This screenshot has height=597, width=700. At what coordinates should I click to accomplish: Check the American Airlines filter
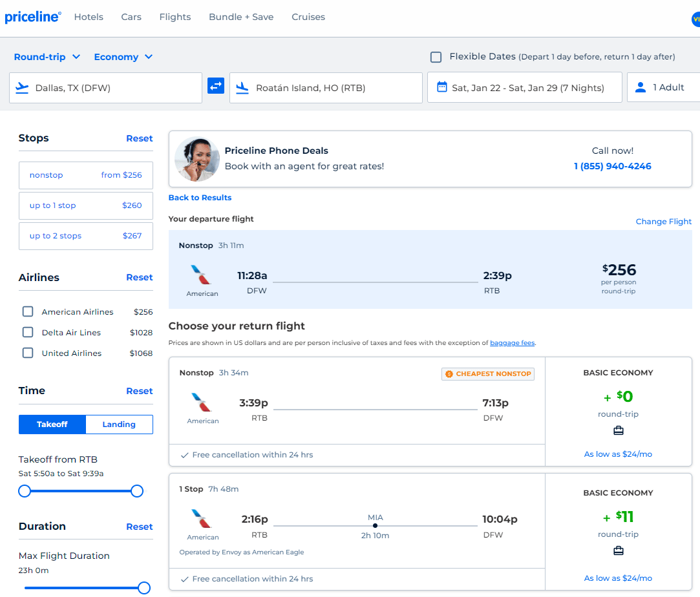pyautogui.click(x=28, y=311)
